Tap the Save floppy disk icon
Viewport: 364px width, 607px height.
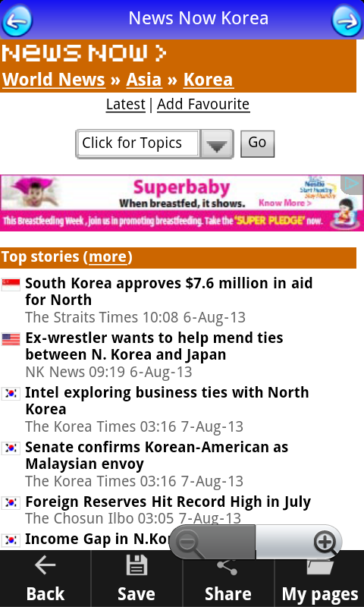(x=136, y=565)
